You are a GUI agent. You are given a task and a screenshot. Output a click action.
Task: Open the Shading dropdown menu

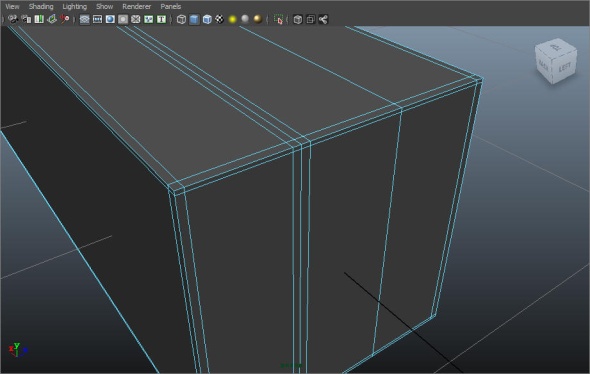pos(41,6)
